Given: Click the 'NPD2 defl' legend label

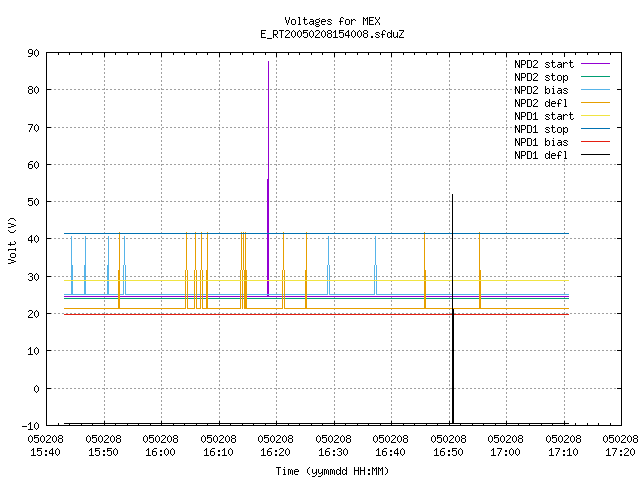Looking at the screenshot, I should point(541,103).
